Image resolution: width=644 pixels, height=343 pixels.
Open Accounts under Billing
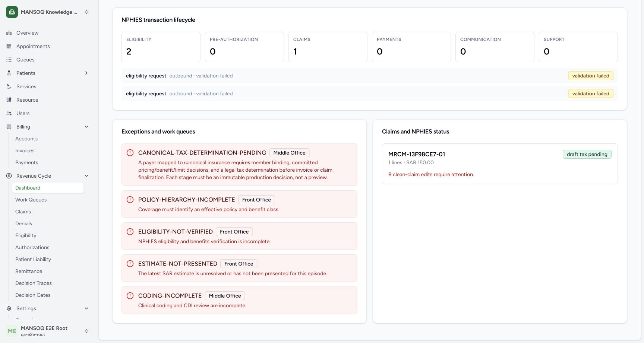tap(48, 139)
